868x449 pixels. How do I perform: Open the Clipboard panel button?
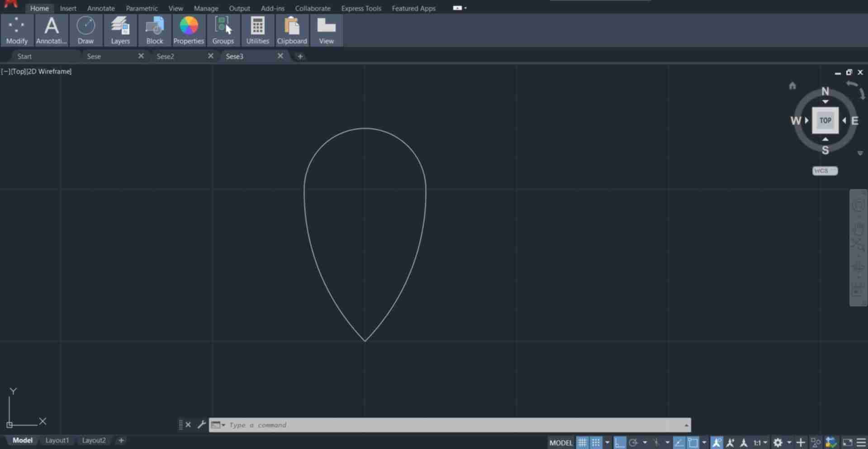(x=292, y=30)
